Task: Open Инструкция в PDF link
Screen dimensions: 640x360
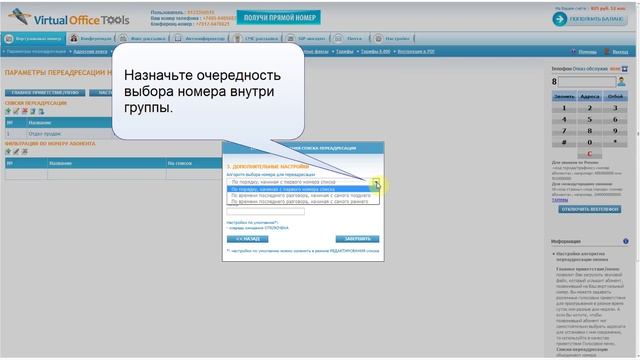Action: (x=416, y=52)
